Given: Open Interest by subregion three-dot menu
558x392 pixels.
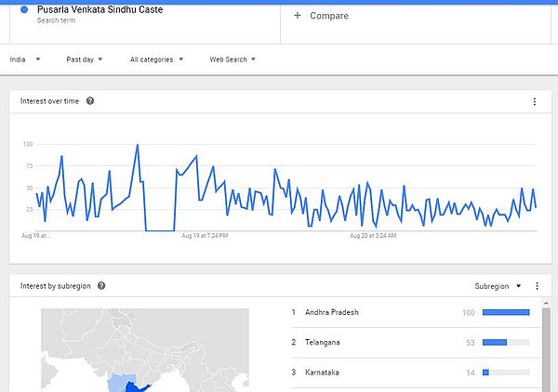Looking at the screenshot, I should point(537,286).
